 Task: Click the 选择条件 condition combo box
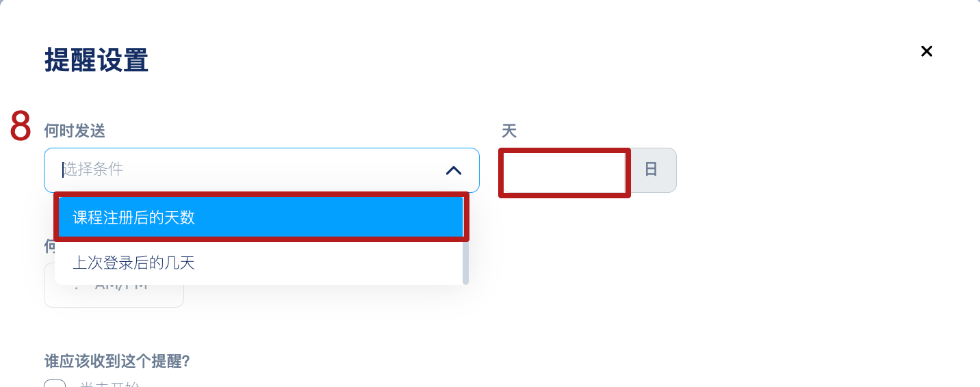tap(261, 170)
